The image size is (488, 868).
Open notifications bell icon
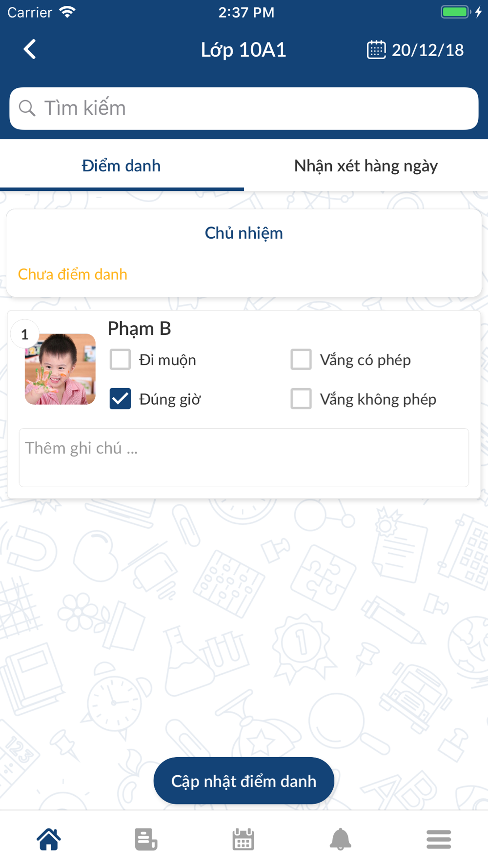coord(341,839)
